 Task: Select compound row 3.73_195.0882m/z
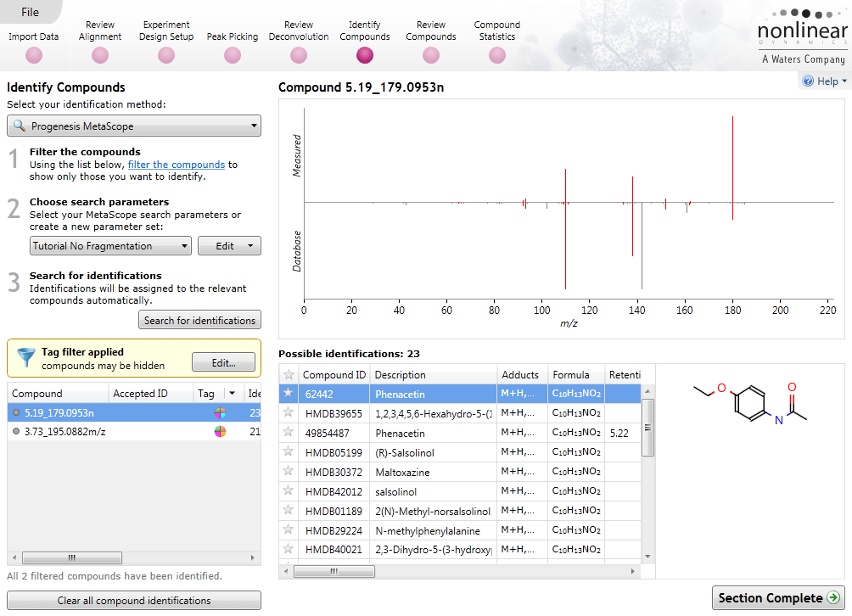tap(134, 432)
